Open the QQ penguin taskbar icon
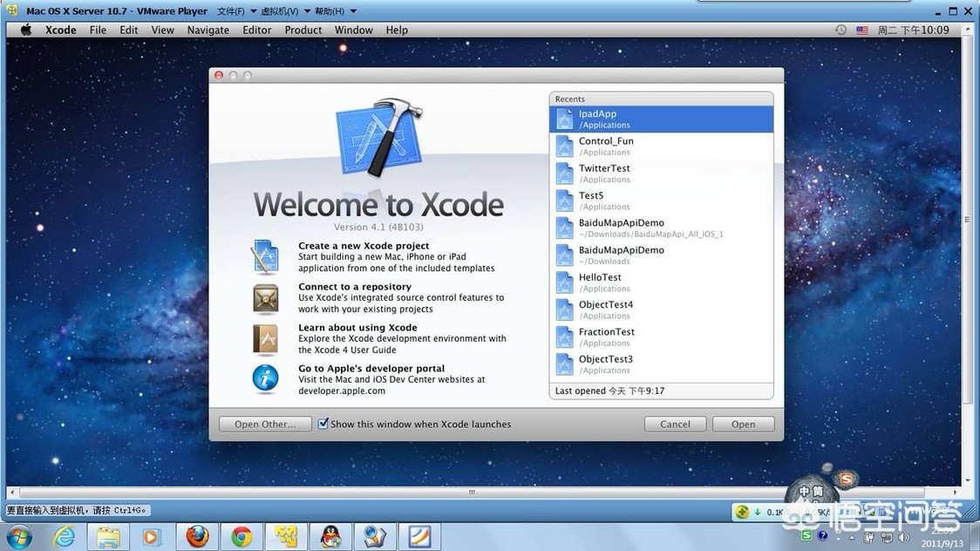This screenshot has height=551, width=980. [x=330, y=537]
